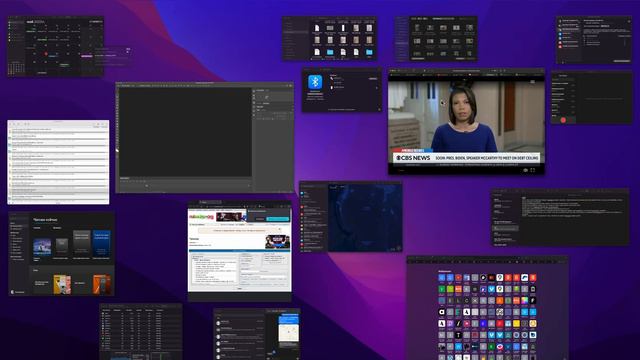Open the blue book cover in Books

coord(102,243)
